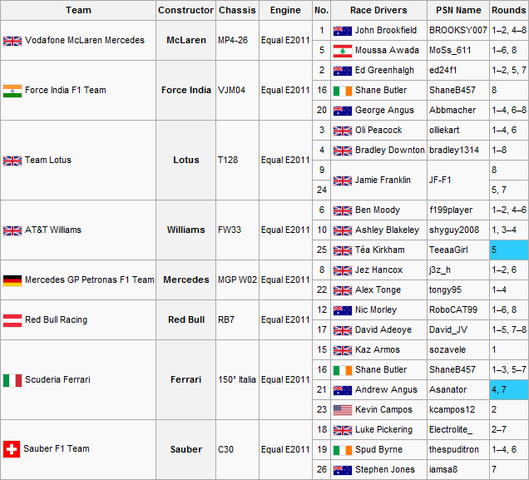The width and height of the screenshot is (529, 480).
Task: Click the Australian flag beside Ed Greenhalgh
Action: (x=342, y=71)
